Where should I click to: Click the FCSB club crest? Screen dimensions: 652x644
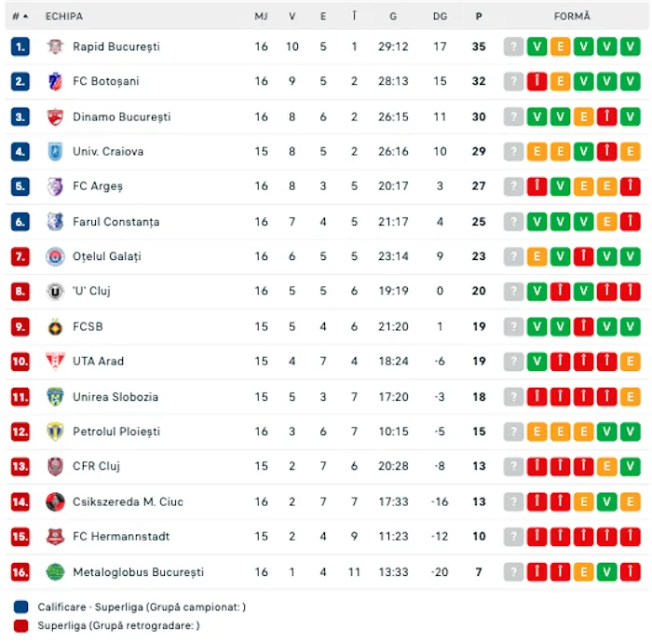[x=55, y=326]
